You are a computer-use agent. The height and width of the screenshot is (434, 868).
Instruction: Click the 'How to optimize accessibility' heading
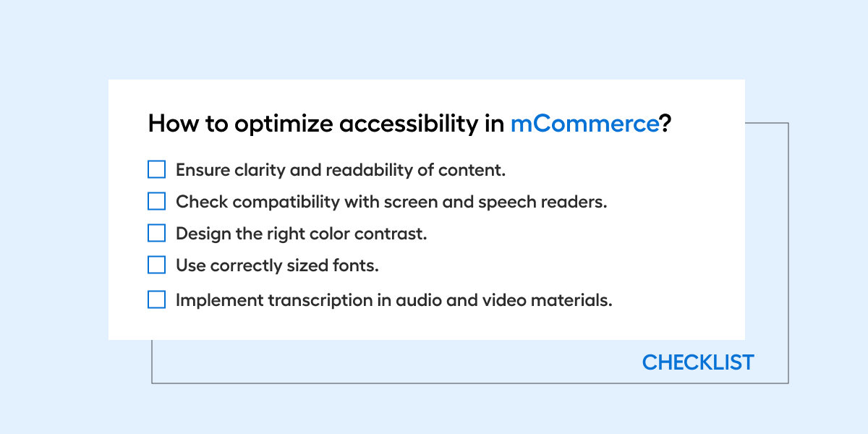pos(410,124)
